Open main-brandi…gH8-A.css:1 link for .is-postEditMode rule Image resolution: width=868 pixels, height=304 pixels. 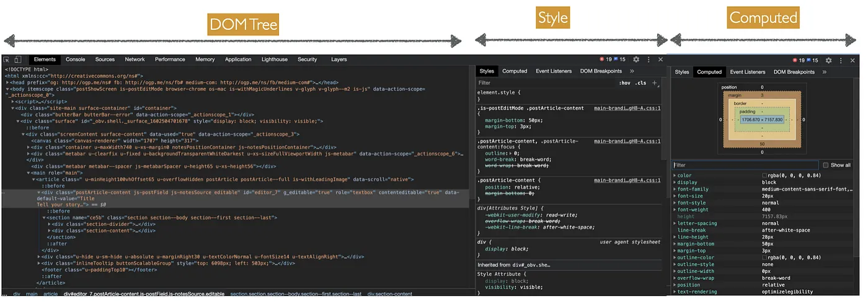point(627,108)
